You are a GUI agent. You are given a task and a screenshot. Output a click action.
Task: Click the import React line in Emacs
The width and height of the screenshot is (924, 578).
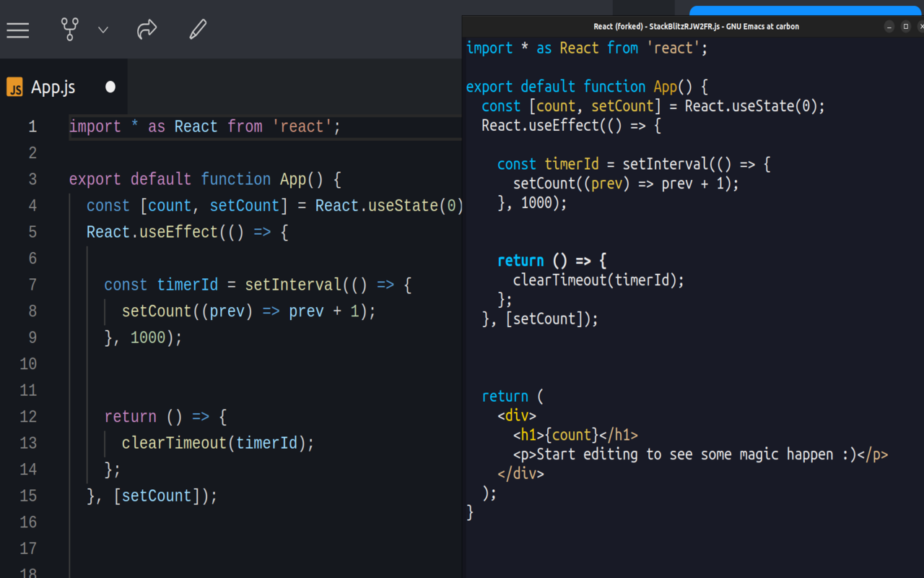coord(587,48)
